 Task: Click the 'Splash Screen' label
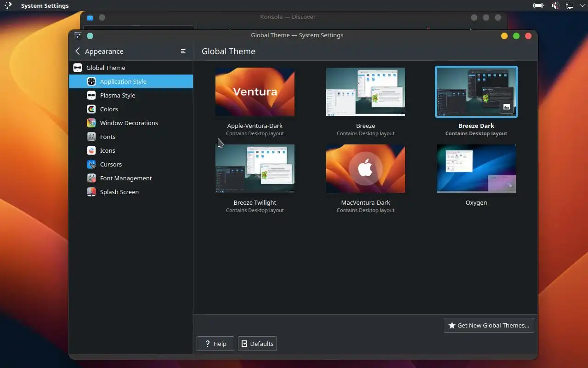click(x=119, y=192)
